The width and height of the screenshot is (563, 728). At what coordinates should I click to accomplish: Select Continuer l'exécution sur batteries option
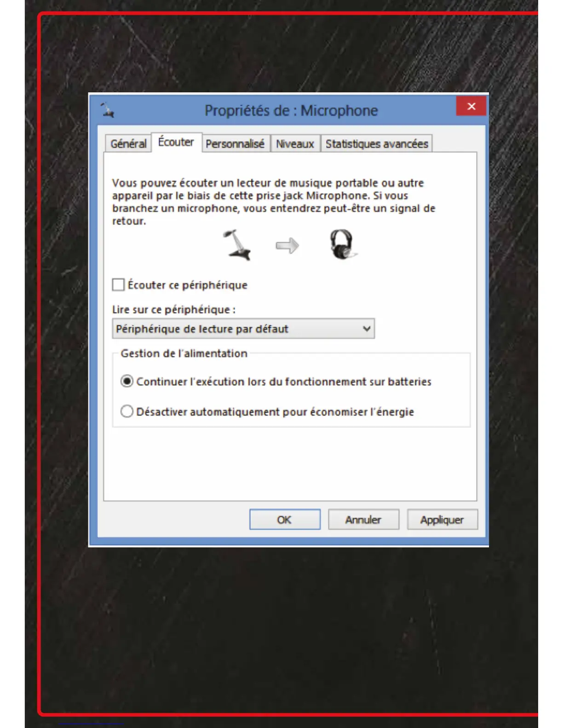pyautogui.click(x=127, y=381)
